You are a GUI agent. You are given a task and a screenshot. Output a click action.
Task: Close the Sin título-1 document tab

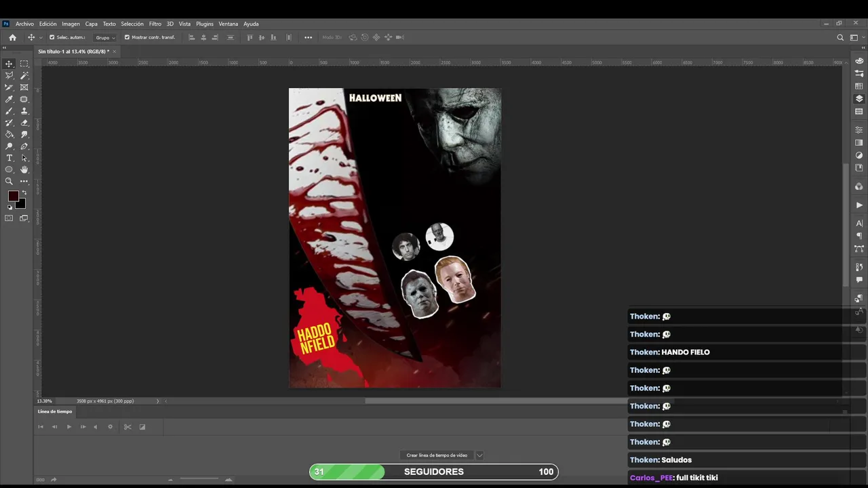click(x=114, y=52)
